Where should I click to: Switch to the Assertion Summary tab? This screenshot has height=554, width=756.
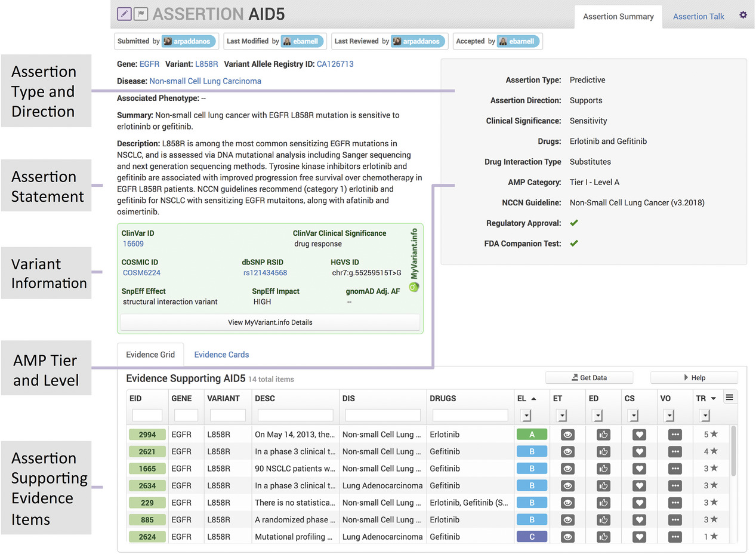tap(618, 17)
